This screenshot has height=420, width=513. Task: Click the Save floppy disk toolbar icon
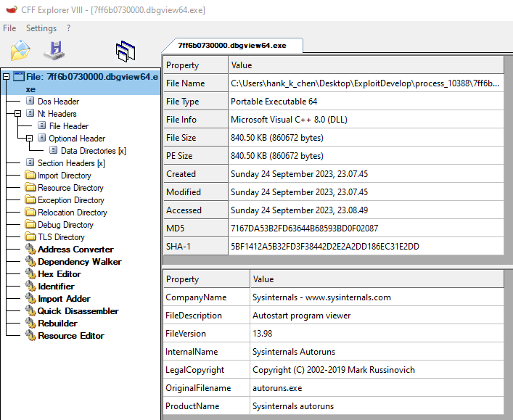click(54, 51)
